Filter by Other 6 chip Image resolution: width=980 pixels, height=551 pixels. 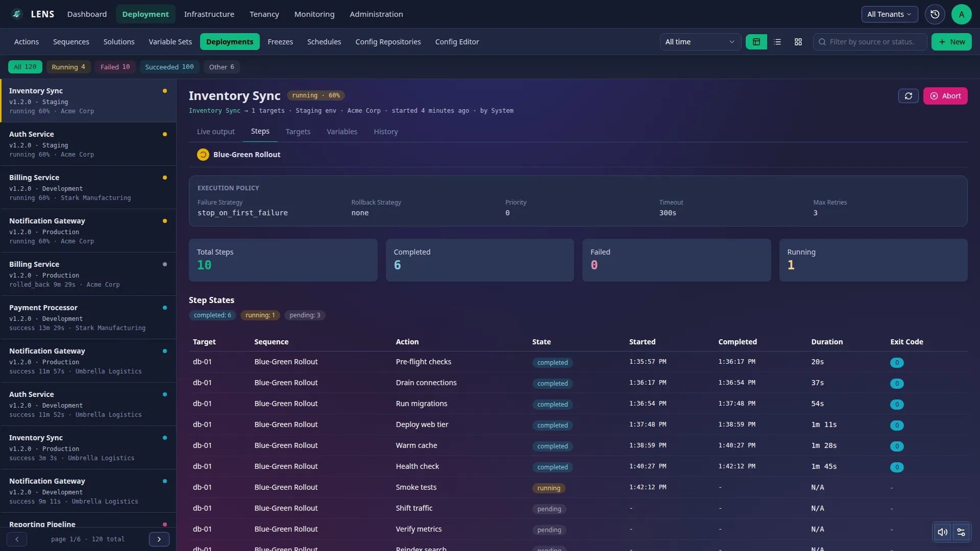(222, 67)
